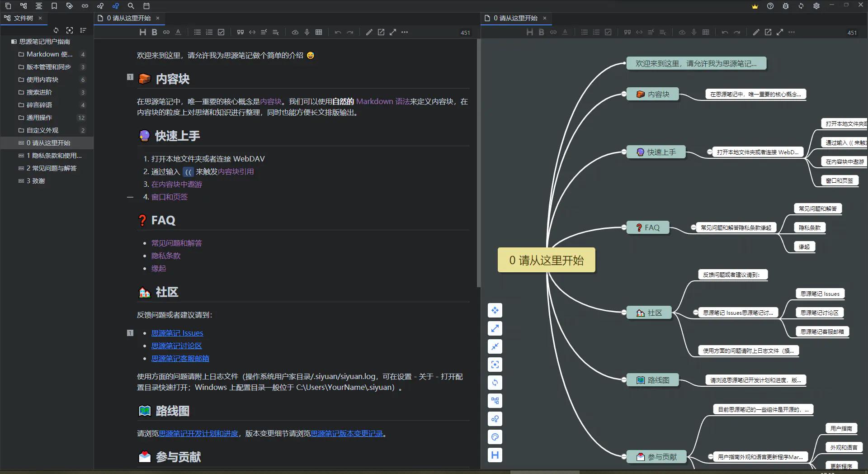The height and width of the screenshot is (474, 868).
Task: Open the 3 致谢 document
Action: tap(47, 181)
